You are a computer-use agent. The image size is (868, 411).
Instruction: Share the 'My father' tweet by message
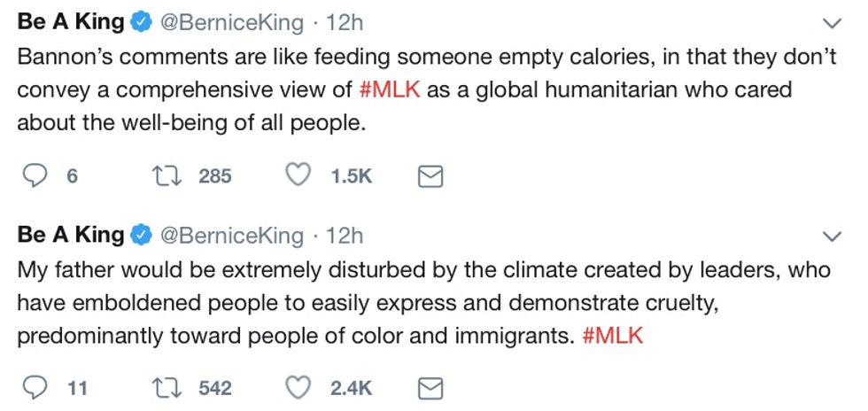tap(430, 388)
